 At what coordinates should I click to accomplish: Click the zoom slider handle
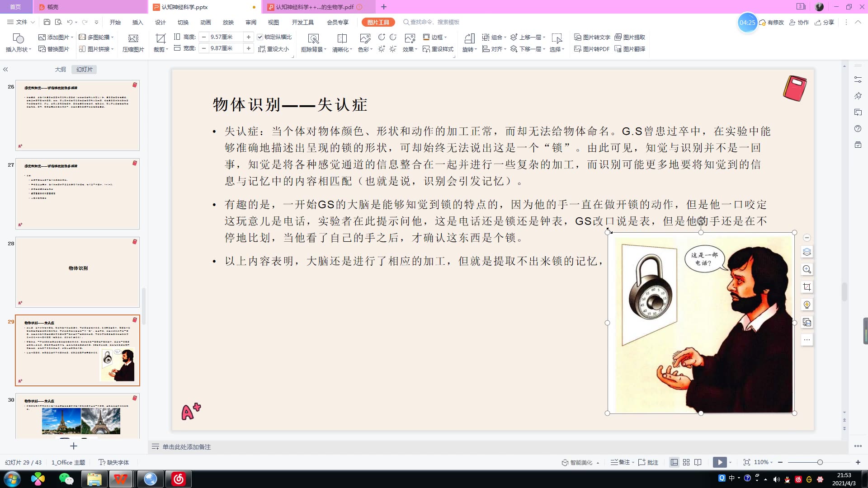click(820, 462)
